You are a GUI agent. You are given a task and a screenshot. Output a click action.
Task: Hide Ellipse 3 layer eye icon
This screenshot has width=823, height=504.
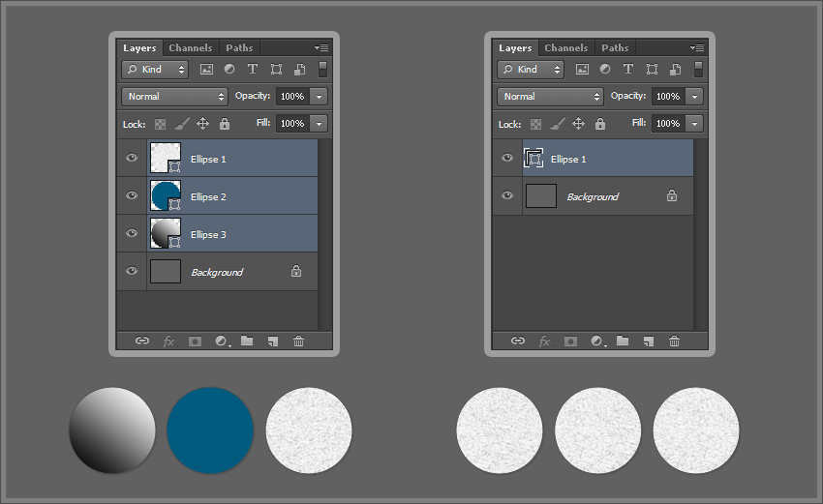(132, 233)
